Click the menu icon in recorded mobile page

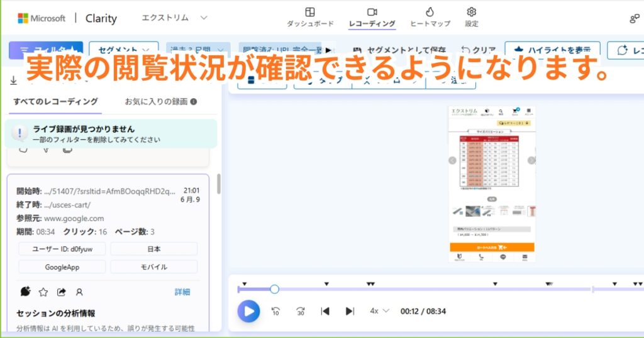tap(528, 112)
